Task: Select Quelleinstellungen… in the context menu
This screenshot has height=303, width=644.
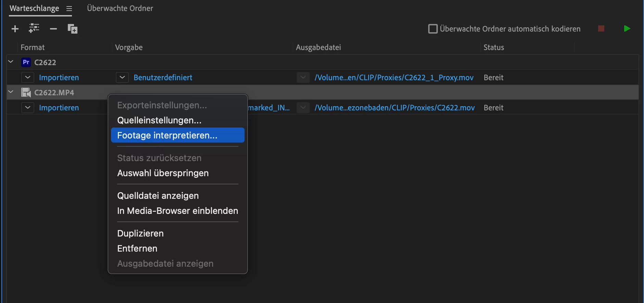Action: tap(159, 120)
